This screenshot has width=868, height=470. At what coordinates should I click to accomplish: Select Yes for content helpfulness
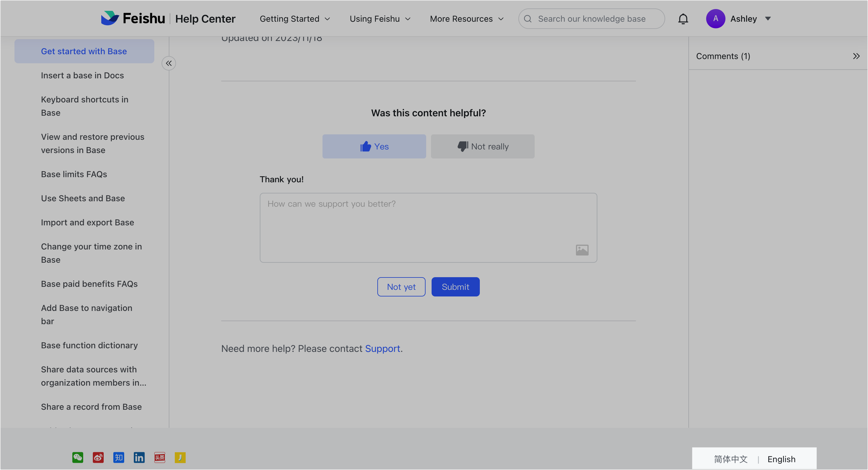click(374, 146)
